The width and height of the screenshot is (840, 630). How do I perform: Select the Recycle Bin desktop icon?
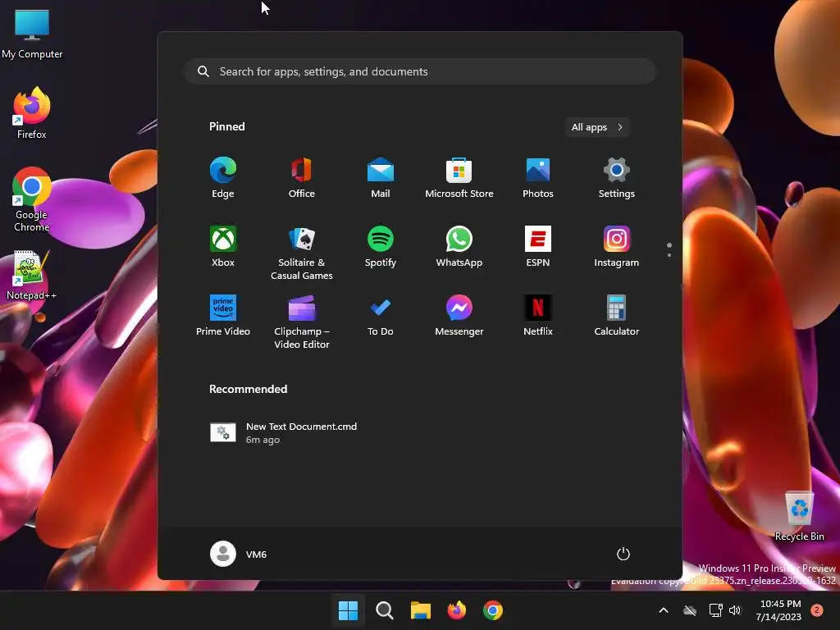[x=799, y=516]
